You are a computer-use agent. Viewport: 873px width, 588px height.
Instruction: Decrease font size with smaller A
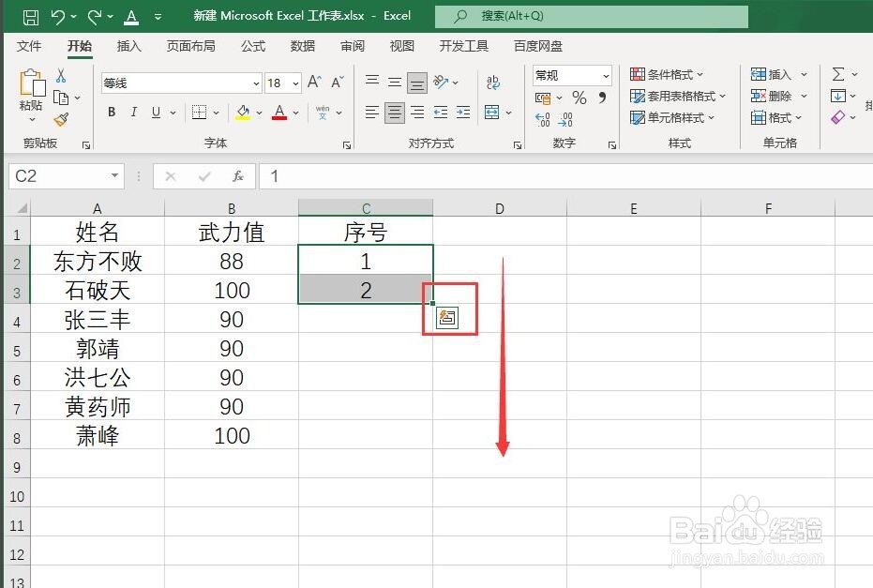pyautogui.click(x=337, y=83)
